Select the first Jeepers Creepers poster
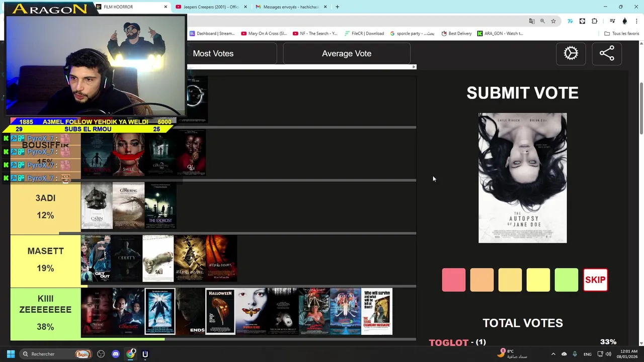This screenshot has width=644, height=362. [x=190, y=258]
